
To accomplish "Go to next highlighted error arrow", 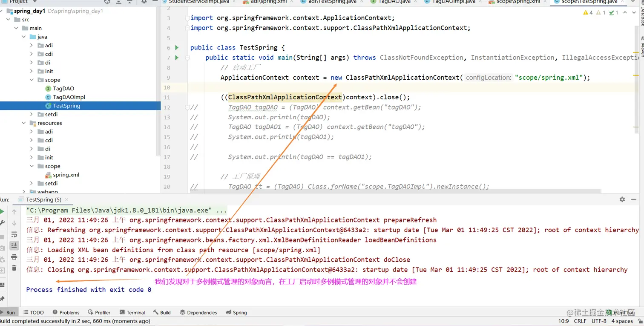I will (x=633, y=13).
